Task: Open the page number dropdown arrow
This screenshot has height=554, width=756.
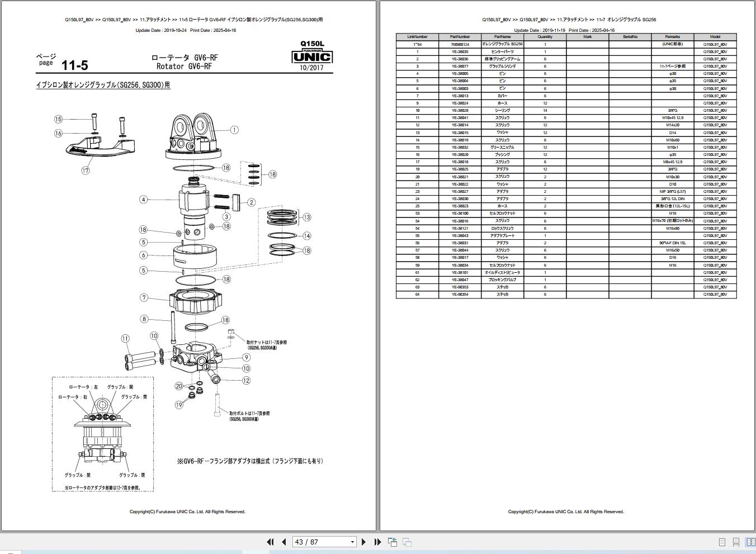Action: [352, 542]
